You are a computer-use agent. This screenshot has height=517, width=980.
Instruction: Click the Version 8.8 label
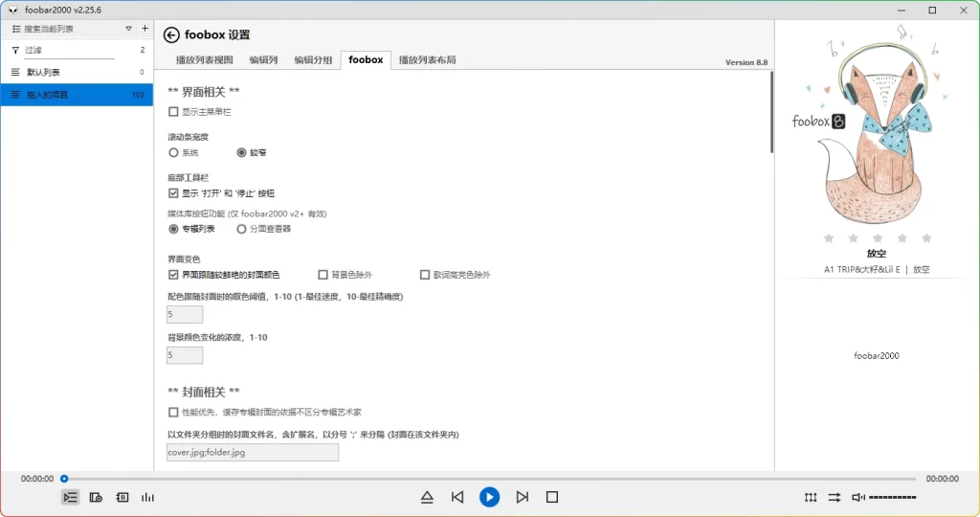746,62
